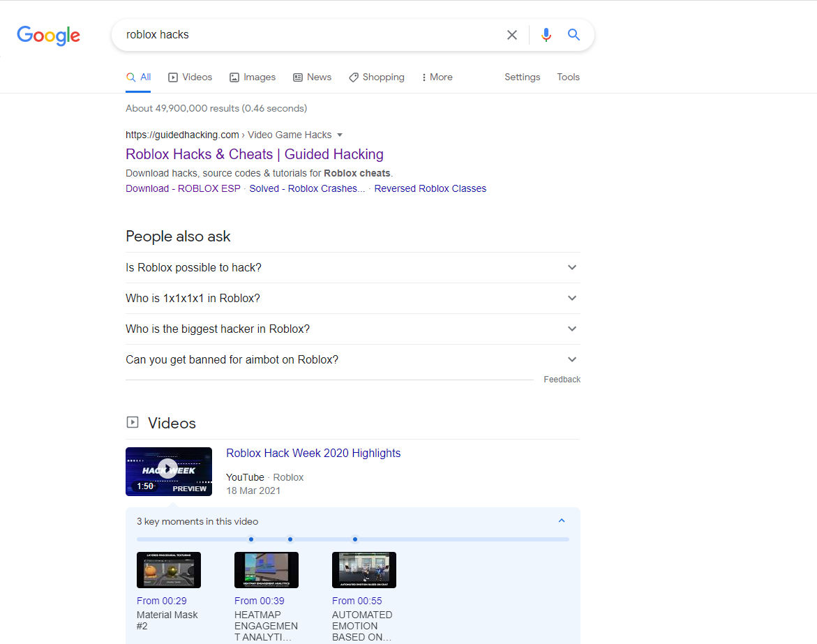Clear the search box with X icon

point(511,35)
